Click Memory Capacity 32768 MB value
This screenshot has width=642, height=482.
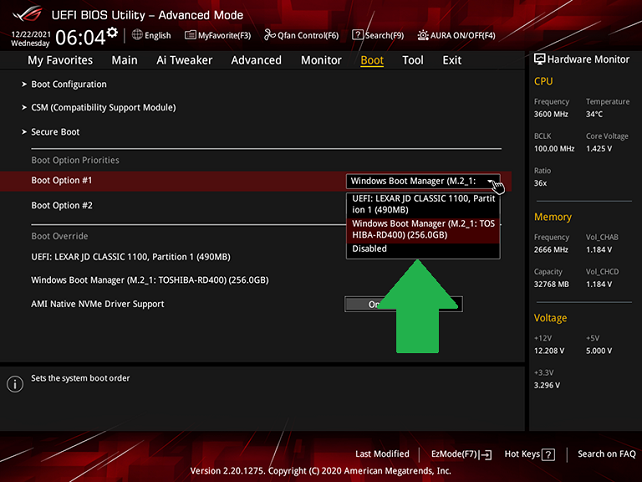tap(551, 284)
